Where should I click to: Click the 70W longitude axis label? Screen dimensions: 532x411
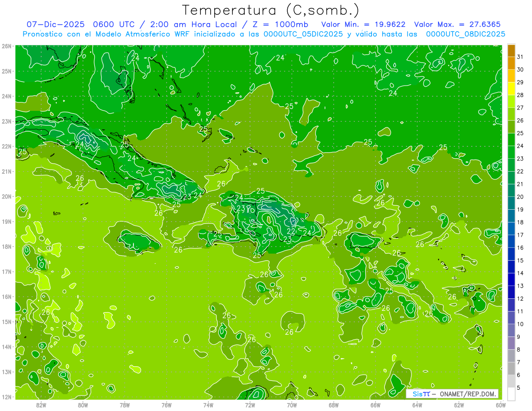[x=292, y=405]
